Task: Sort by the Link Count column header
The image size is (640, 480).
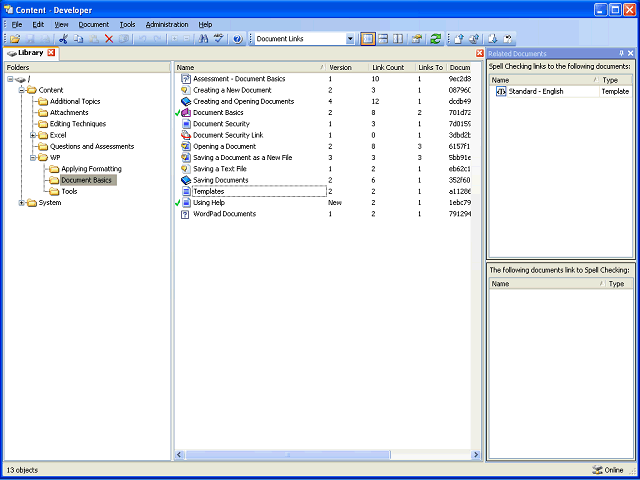Action: (x=392, y=68)
